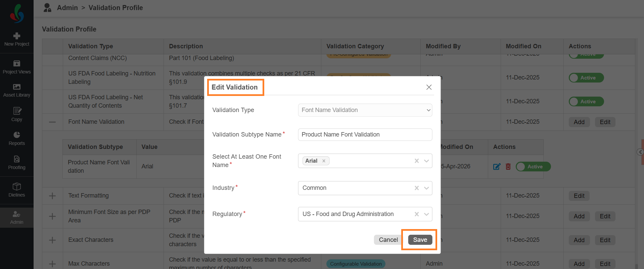Toggle Active switch for Net Quantity row
The image size is (644, 269).
tap(586, 102)
